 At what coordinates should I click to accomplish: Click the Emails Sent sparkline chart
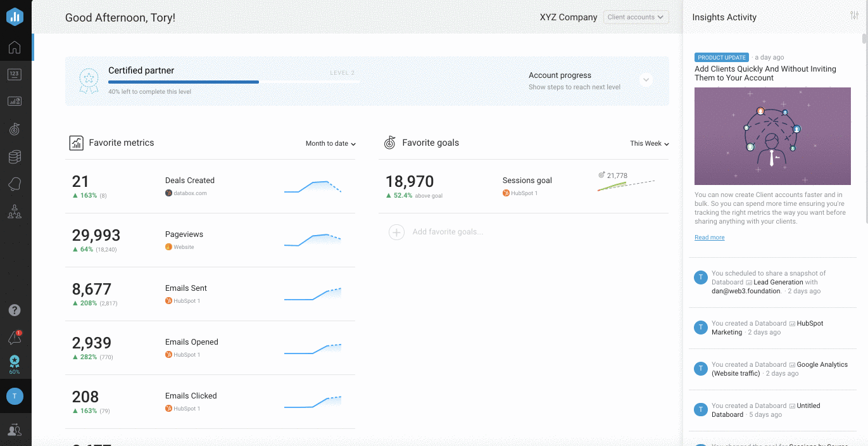[x=313, y=294]
